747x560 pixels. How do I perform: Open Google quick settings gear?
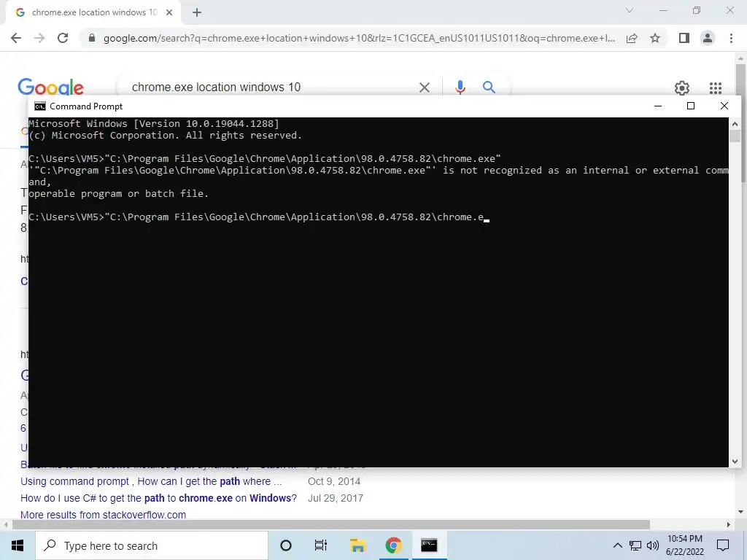tap(682, 87)
